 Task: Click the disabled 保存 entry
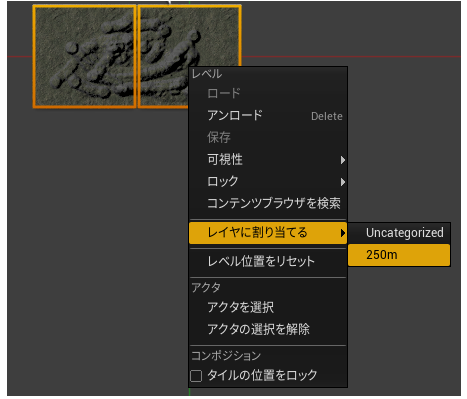(268, 137)
